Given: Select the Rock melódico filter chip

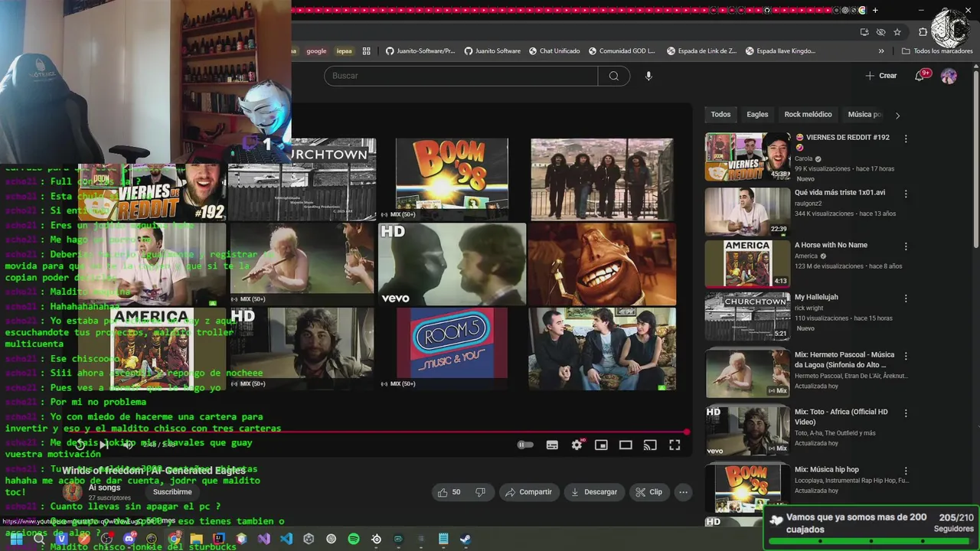Looking at the screenshot, I should point(808,114).
